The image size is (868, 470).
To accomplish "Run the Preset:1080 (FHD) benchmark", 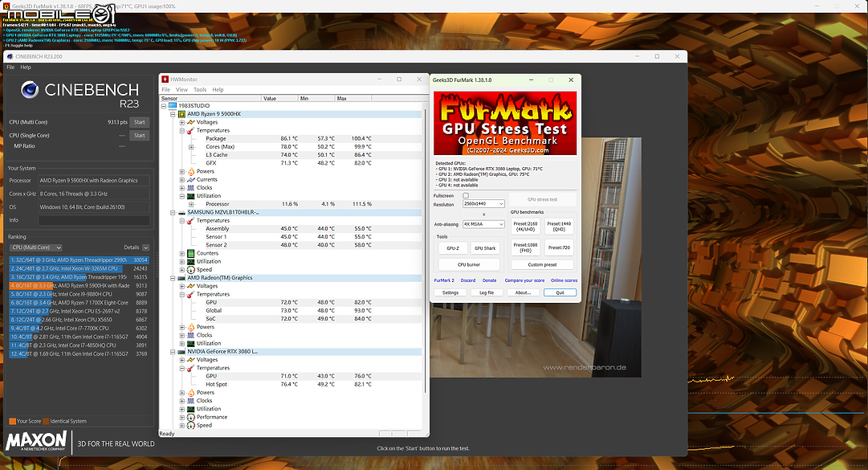I will pyautogui.click(x=525, y=247).
